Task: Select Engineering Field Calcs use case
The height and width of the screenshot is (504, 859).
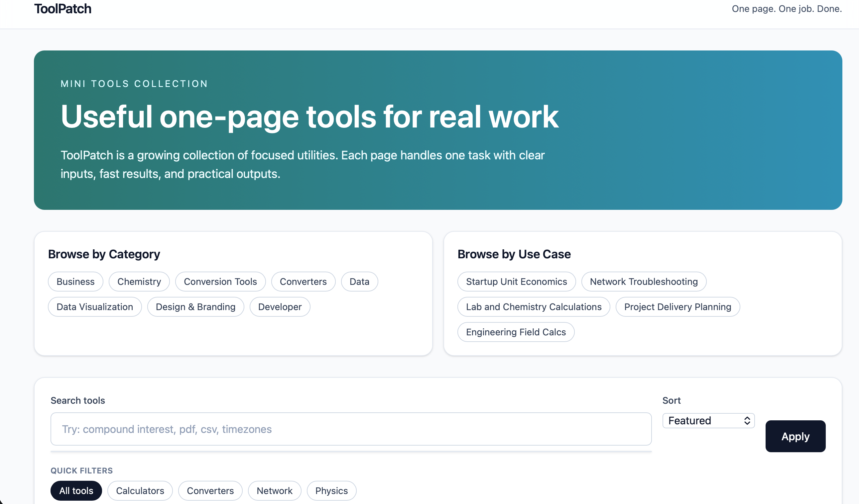Action: pos(516,332)
